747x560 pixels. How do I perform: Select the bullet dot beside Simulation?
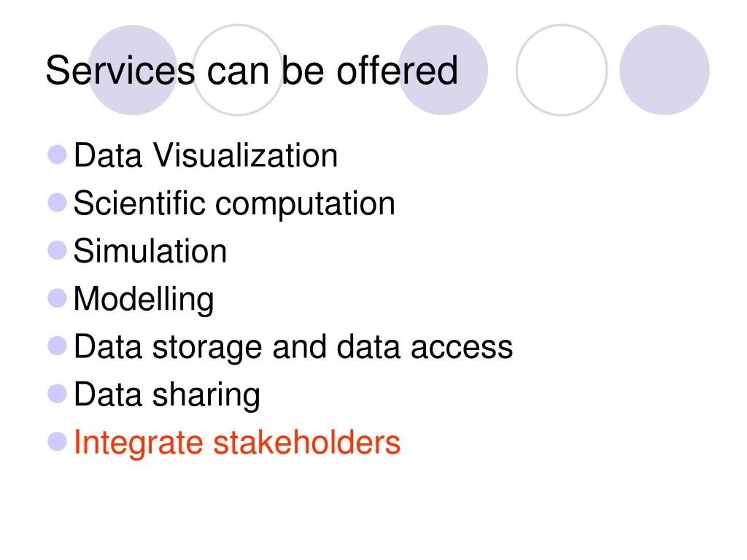pos(57,251)
